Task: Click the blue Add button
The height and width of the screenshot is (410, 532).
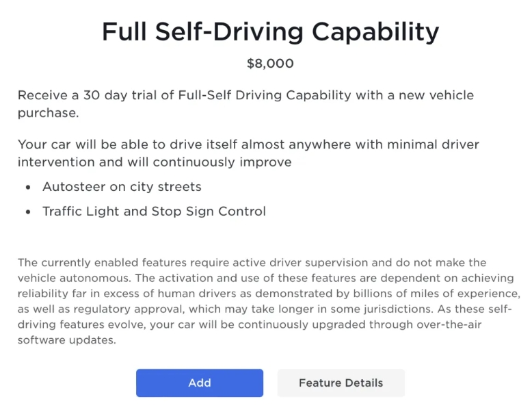Action: 199,383
